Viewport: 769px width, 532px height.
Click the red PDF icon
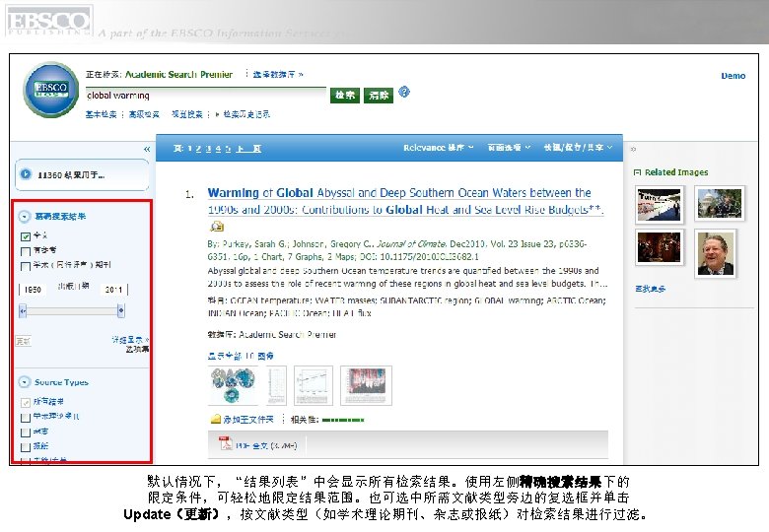pos(226,443)
